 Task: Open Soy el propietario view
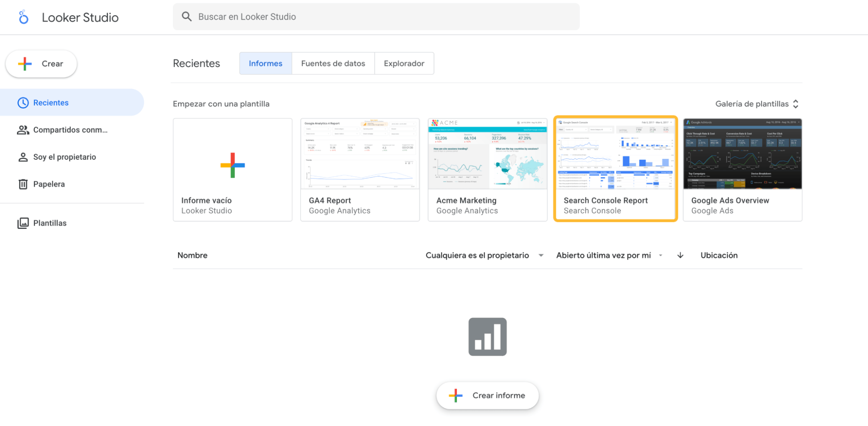(65, 157)
